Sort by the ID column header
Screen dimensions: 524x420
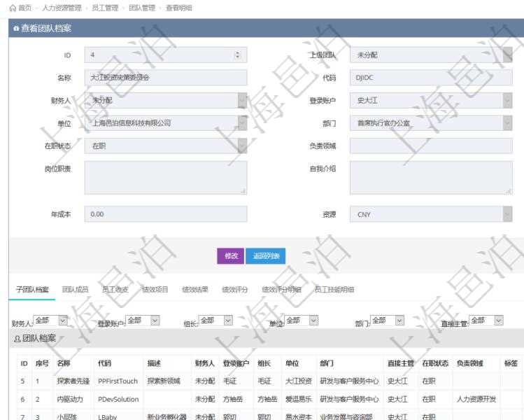click(x=24, y=363)
